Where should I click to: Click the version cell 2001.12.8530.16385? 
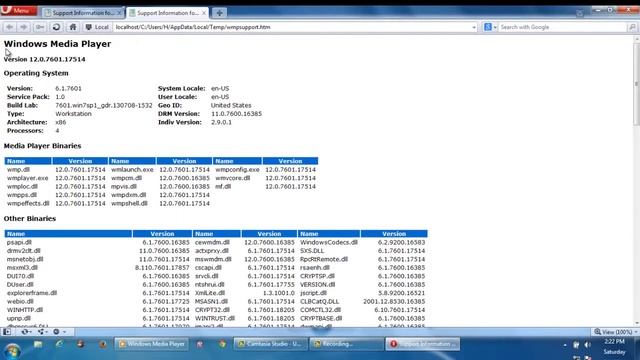click(394, 302)
